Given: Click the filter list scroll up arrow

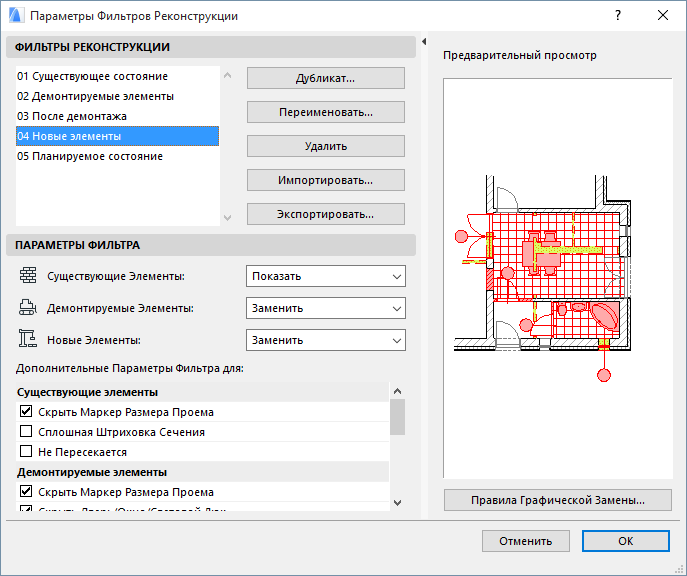Looking at the screenshot, I should point(227,75).
